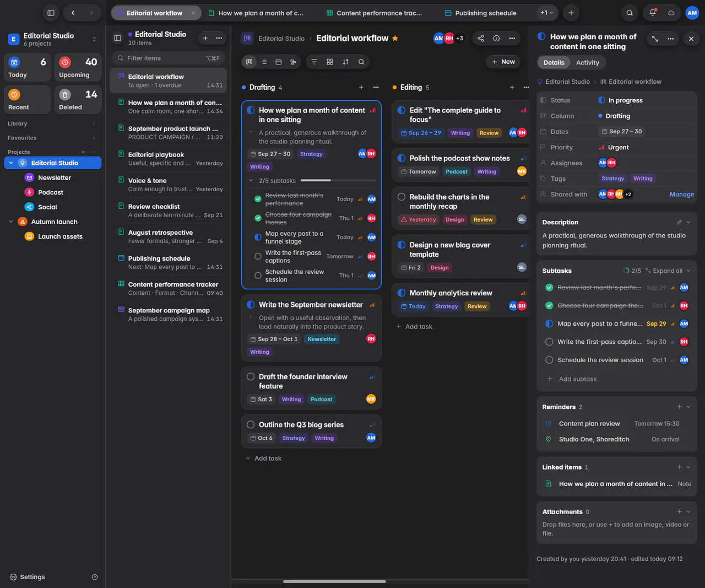Open the +1 tabs overflow dropdown

click(x=547, y=13)
